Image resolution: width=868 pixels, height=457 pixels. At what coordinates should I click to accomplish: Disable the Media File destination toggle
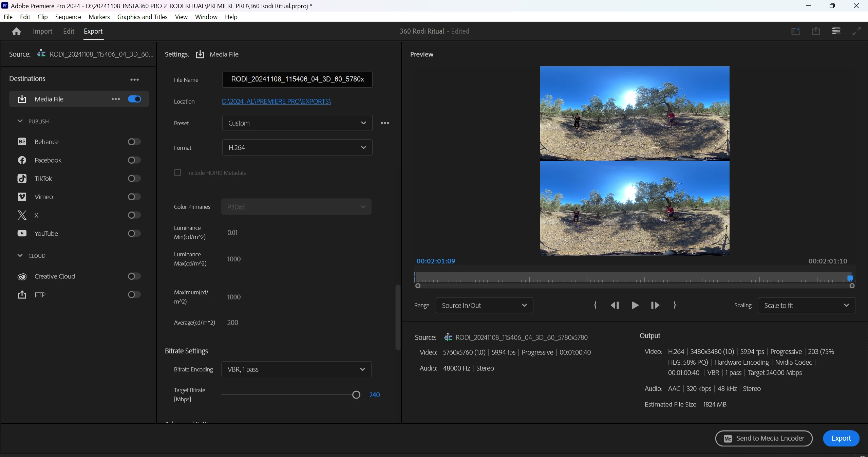click(x=134, y=99)
